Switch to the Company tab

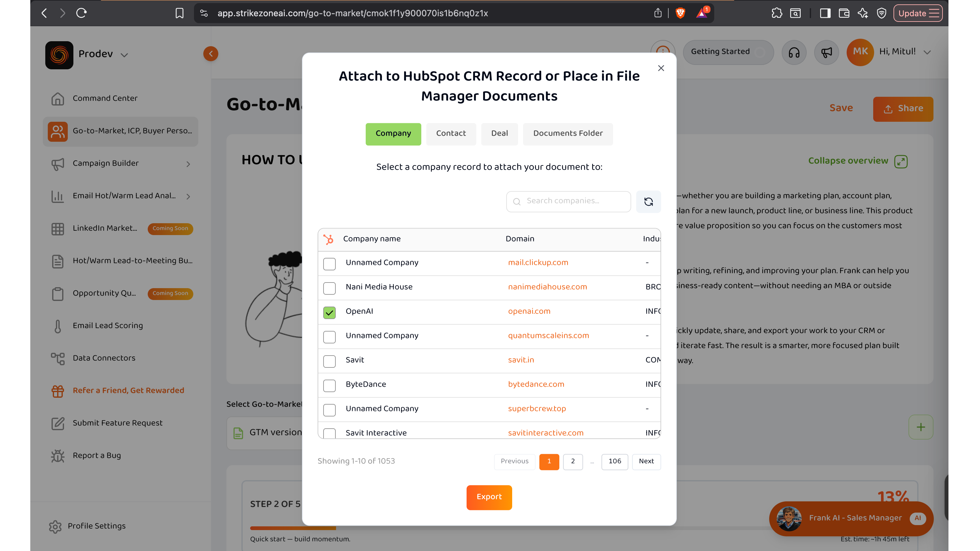coord(393,134)
